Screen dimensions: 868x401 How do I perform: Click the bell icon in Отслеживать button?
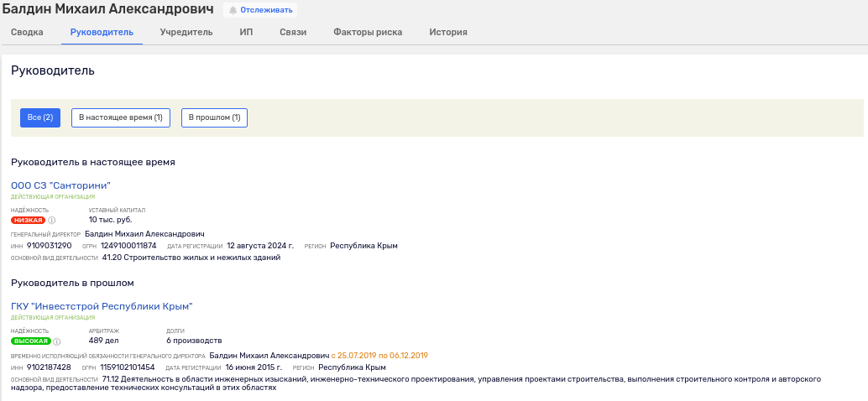(233, 10)
